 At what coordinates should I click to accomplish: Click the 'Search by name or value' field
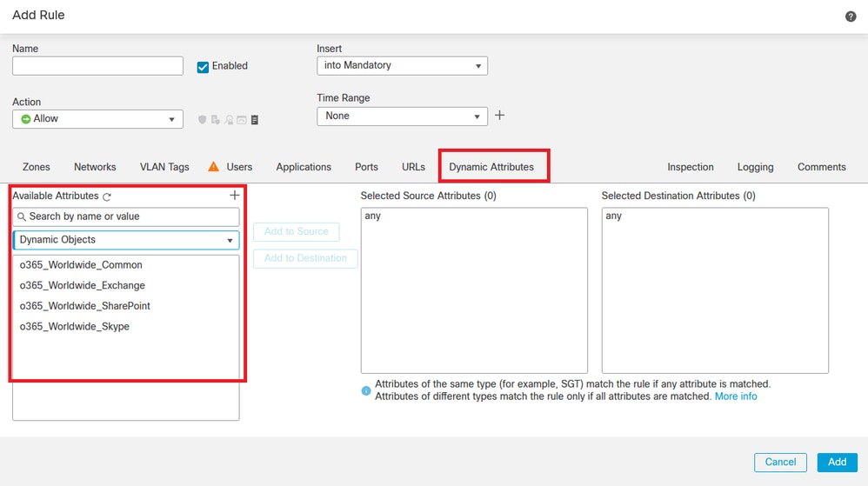(x=126, y=217)
